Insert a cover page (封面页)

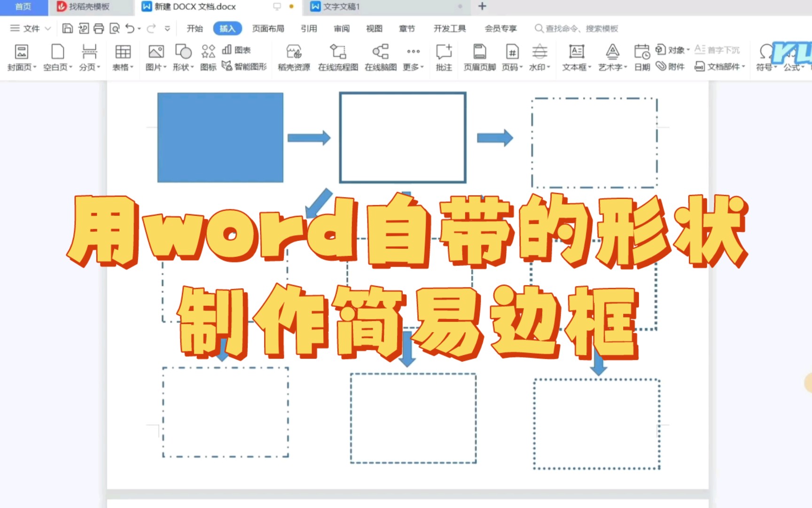(22, 57)
